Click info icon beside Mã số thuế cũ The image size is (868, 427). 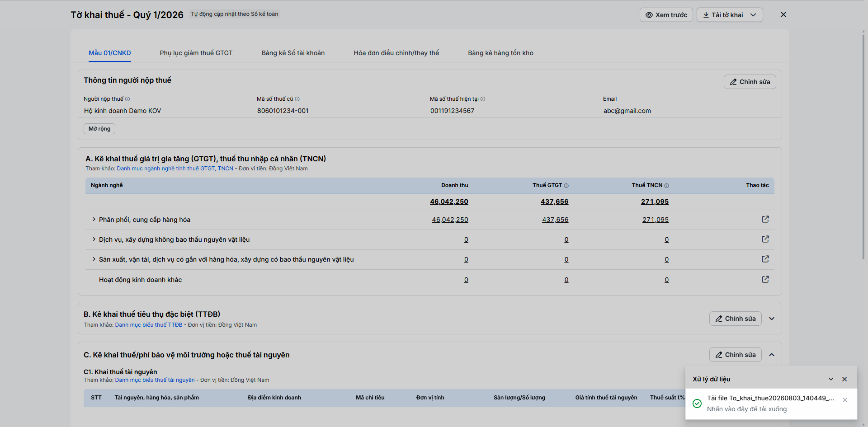click(x=297, y=99)
